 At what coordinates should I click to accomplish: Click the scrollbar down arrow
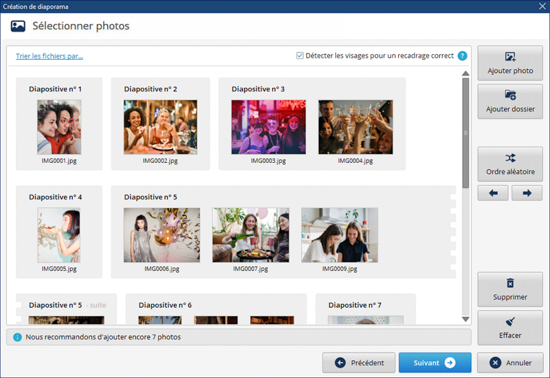(465, 319)
